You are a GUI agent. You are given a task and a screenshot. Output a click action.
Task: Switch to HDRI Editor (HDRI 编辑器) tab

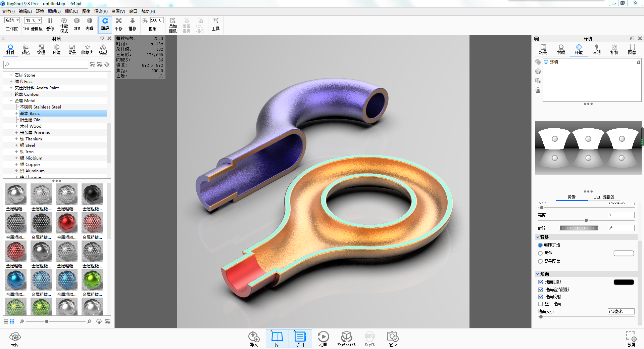pos(603,197)
